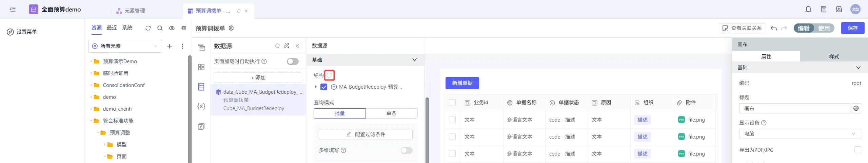Collapse the resource panel icon
Screen dimensions: 868x163
[184, 28]
